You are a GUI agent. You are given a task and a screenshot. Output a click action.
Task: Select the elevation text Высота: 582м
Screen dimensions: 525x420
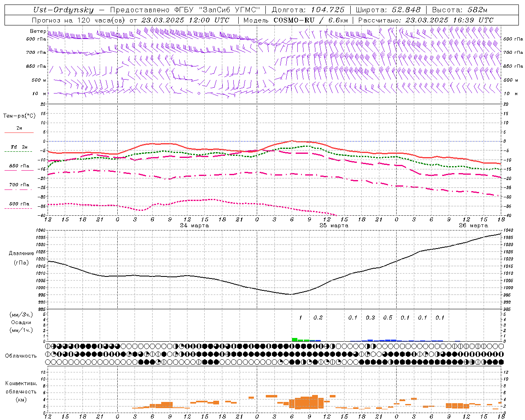[460, 10]
